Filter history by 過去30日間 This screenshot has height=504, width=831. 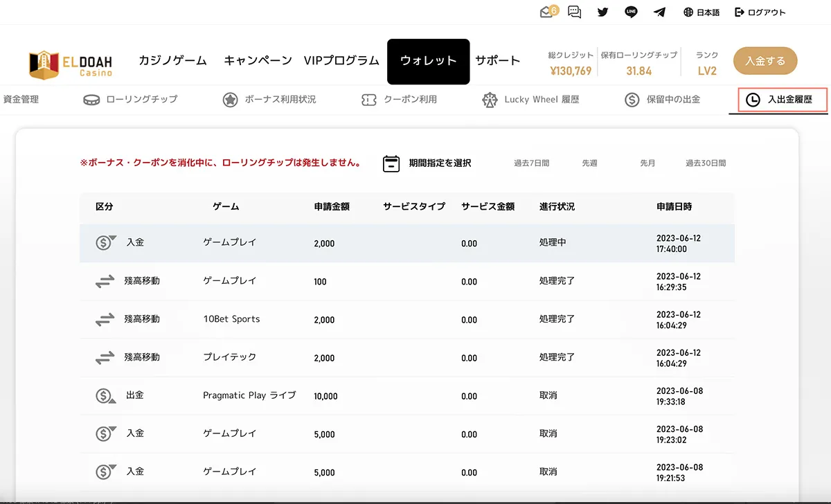pos(705,163)
